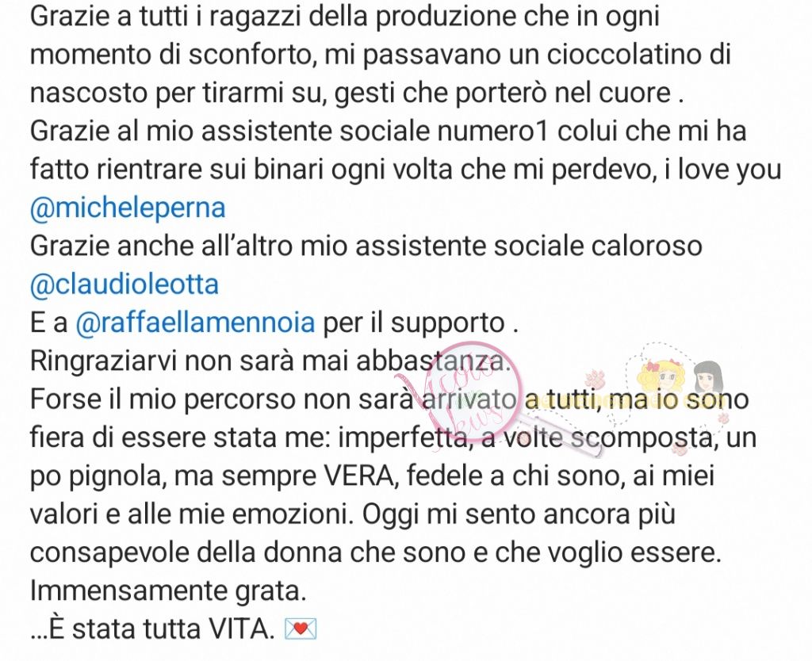Click the sentence 'Ringraziarvi non sarà mai abbastanza.'
Screen dimensions: 812x661
coord(270,361)
